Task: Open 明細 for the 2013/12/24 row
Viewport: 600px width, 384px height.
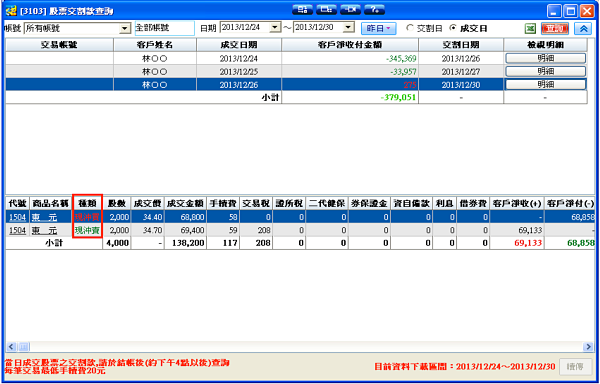Action: (546, 59)
